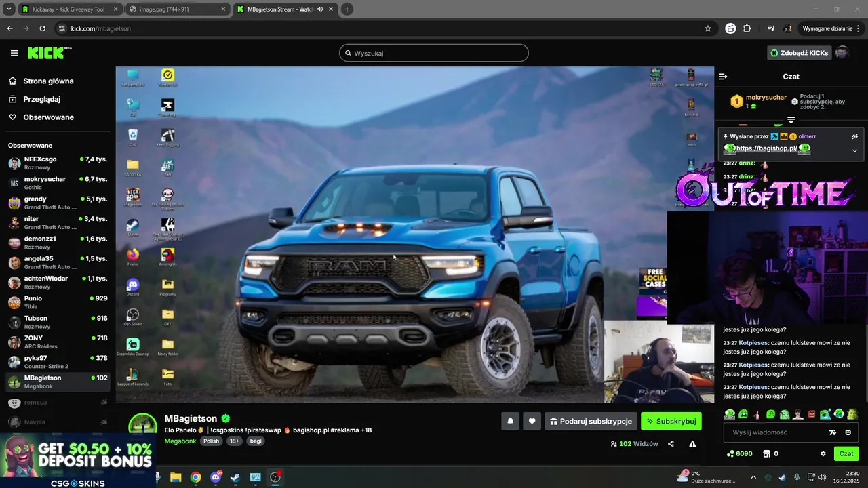868x488 pixels.
Task: Reload the current page
Action: coord(42,28)
